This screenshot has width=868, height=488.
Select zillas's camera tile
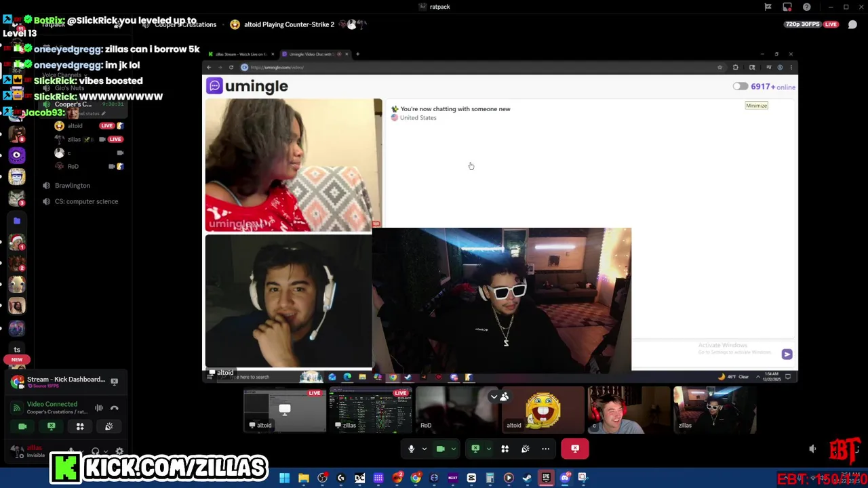click(x=715, y=409)
